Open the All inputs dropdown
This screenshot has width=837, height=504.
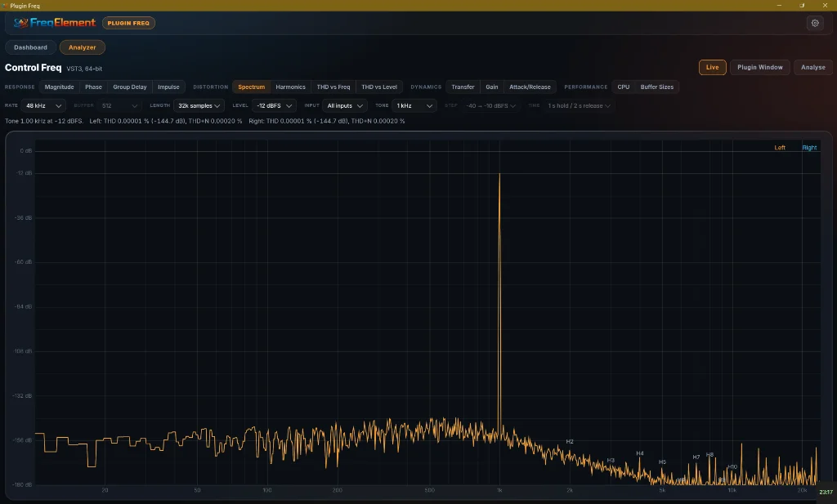tap(345, 105)
